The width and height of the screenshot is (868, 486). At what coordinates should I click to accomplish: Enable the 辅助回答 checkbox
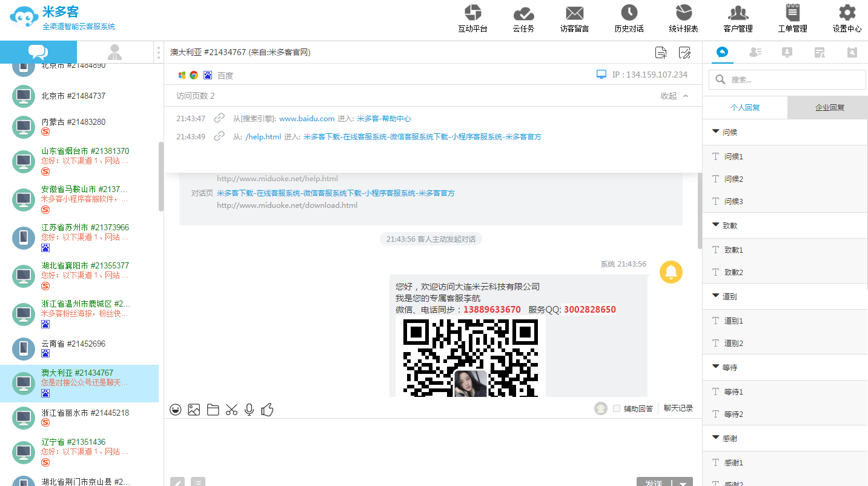click(617, 408)
